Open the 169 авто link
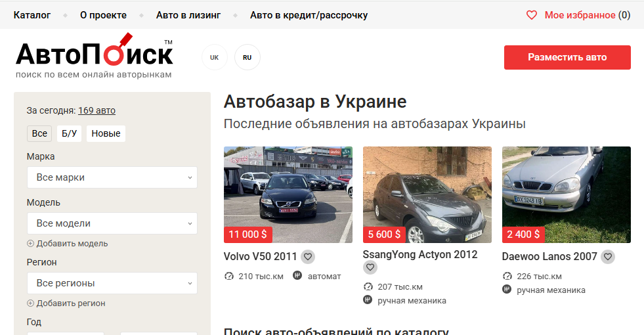The width and height of the screenshot is (644, 335). pos(97,110)
